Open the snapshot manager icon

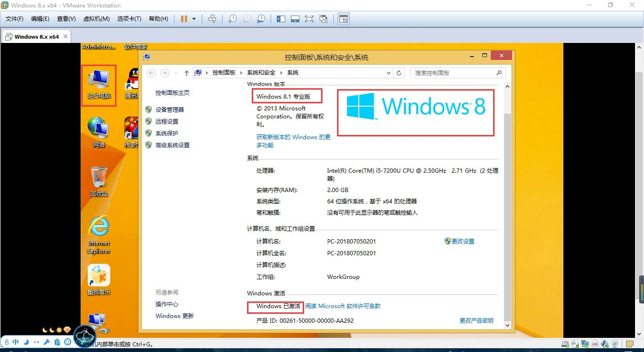(x=261, y=19)
